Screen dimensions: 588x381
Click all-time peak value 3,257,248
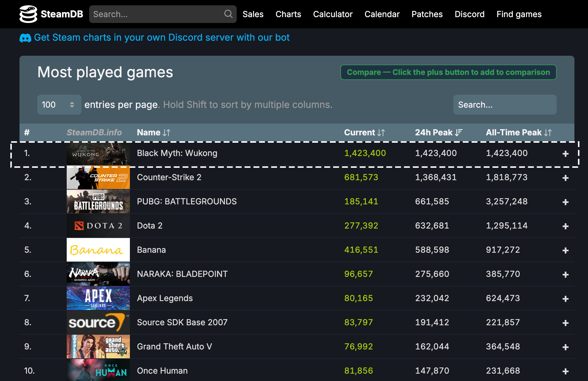(x=507, y=201)
